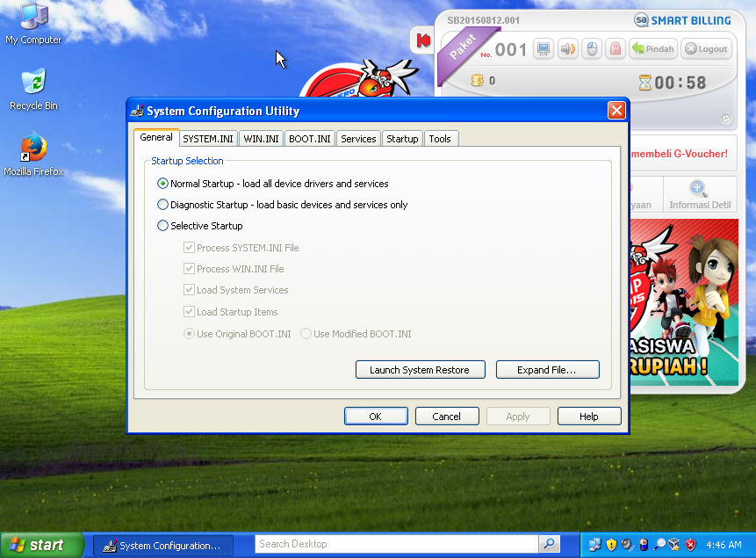Select the Selective Startup radio button
This screenshot has width=756, height=558.
coord(162,226)
